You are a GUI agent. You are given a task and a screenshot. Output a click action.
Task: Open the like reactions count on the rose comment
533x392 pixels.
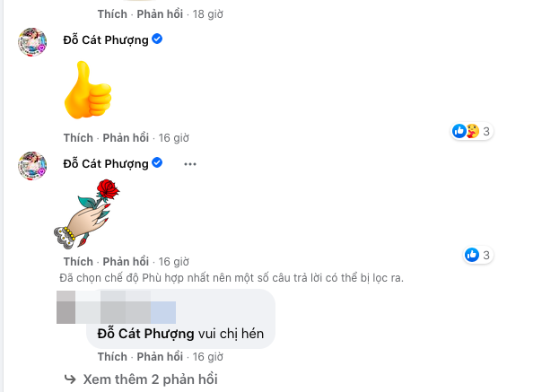478,255
